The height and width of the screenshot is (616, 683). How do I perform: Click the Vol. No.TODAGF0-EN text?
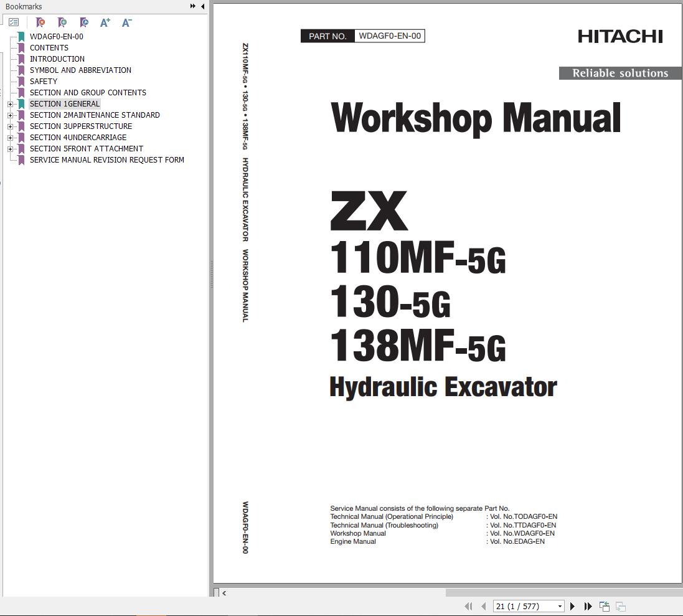524,517
